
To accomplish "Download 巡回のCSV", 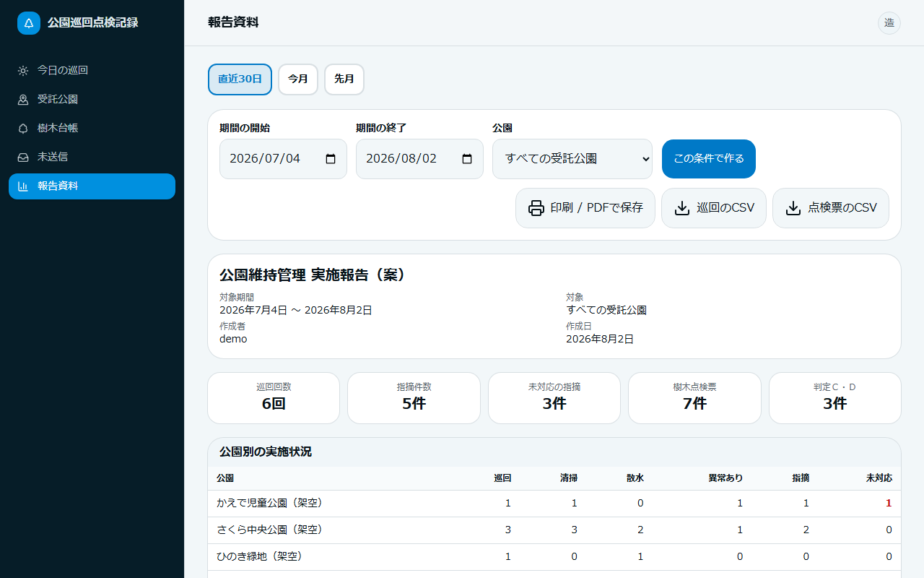I will point(714,208).
